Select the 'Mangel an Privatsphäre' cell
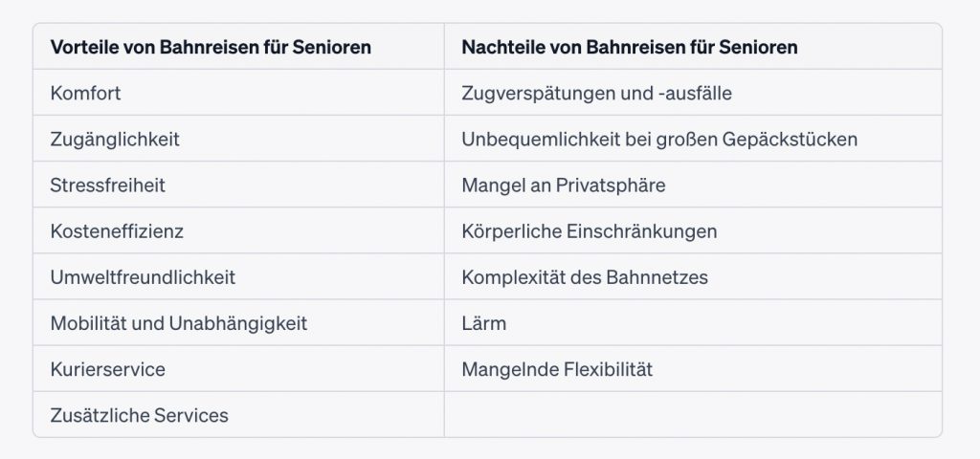 pos(563,185)
